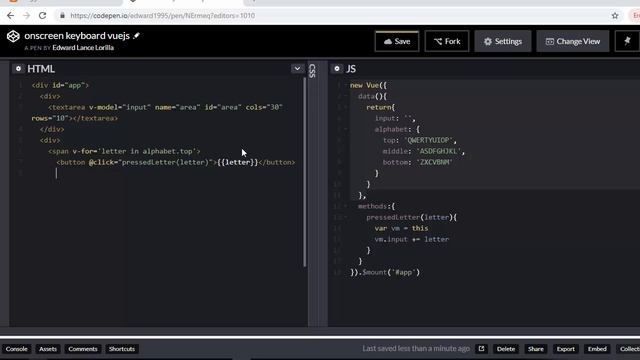This screenshot has width=640, height=360.
Task: Fold the pressedLetter function block
Action: click(x=346, y=218)
